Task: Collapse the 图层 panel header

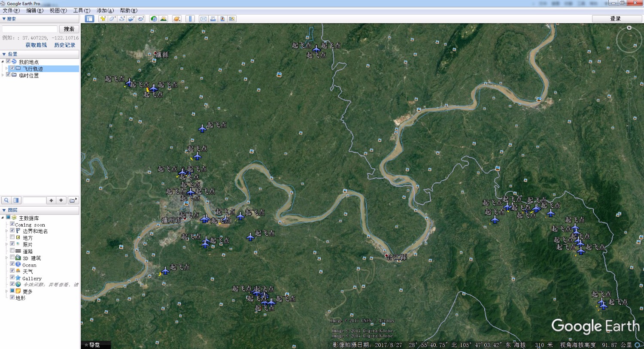Action: click(39, 210)
